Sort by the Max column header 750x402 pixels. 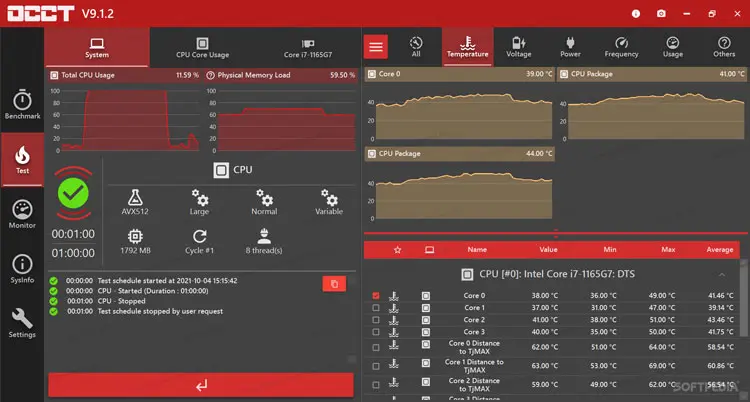pyautogui.click(x=668, y=250)
